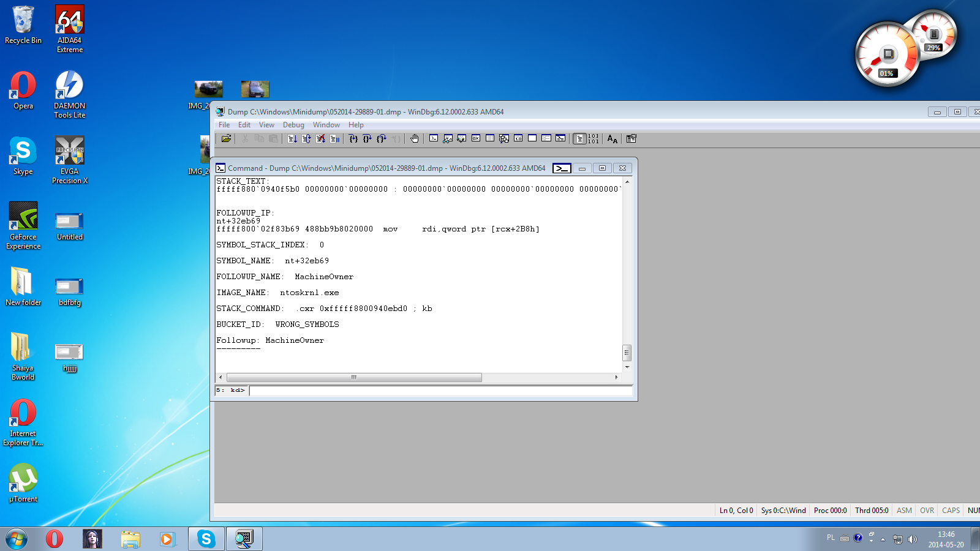
Task: Click the kd> command input field
Action: tap(440, 391)
